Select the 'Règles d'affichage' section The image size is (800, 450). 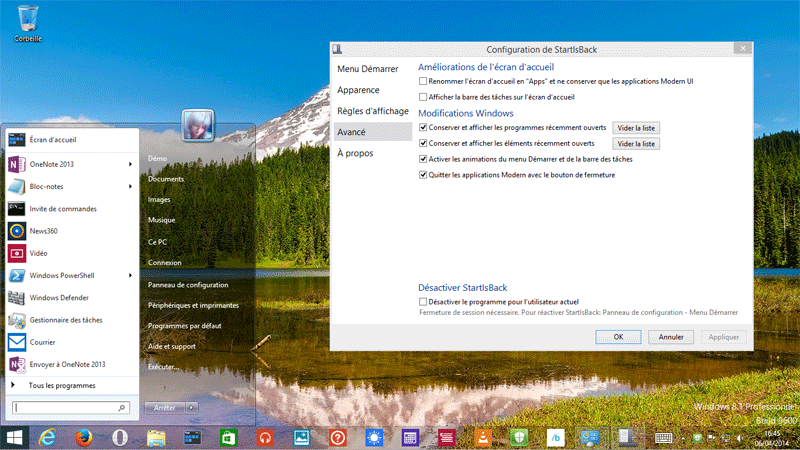[x=371, y=111]
